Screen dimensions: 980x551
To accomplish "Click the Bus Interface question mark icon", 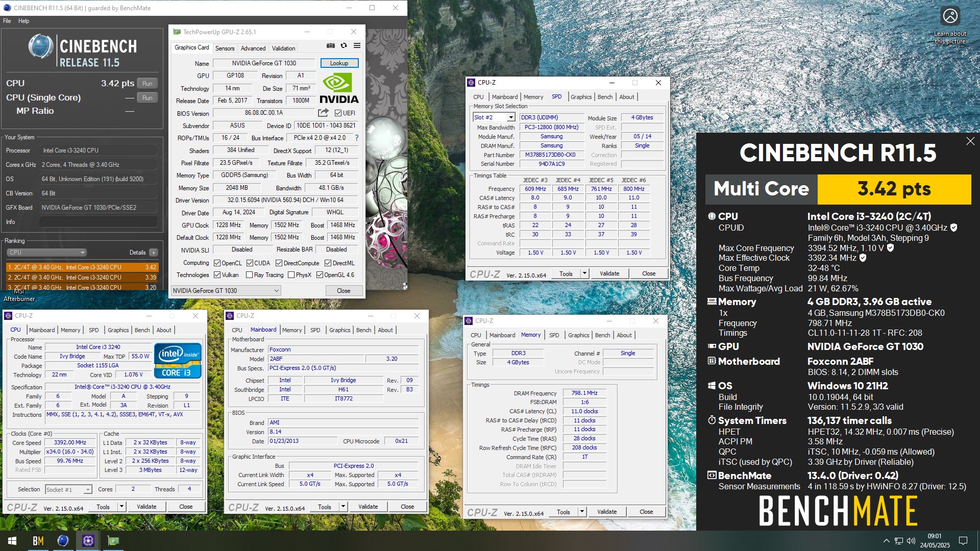I will (x=357, y=138).
